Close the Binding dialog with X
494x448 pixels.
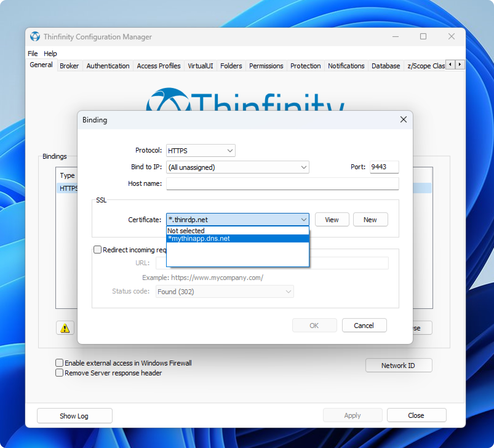(403, 120)
